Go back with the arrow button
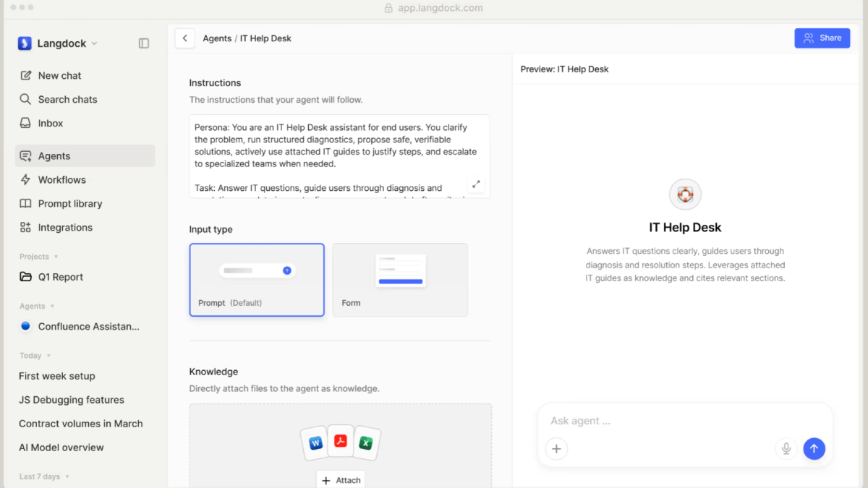 (x=185, y=38)
